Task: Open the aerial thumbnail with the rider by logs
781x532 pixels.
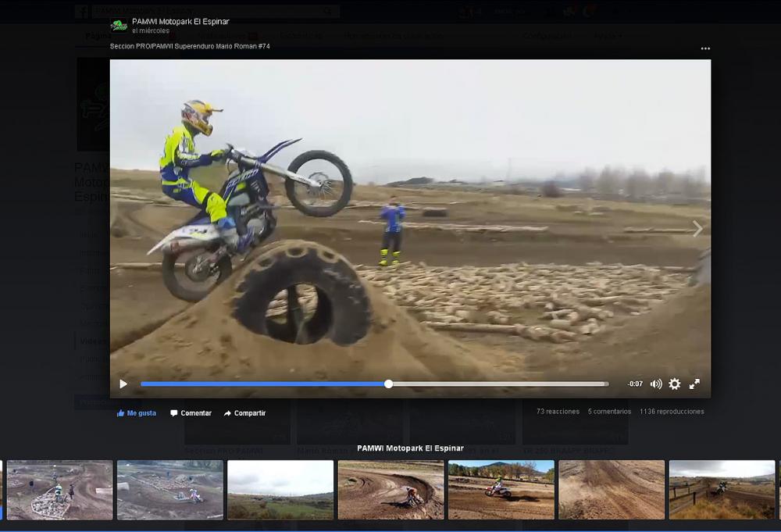Action: [170, 490]
